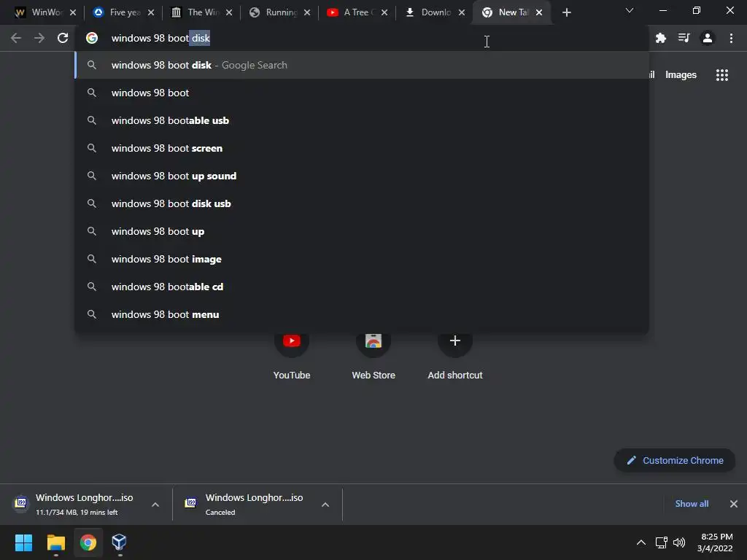The width and height of the screenshot is (747, 560).
Task: Open the Extensions puzzle icon
Action: tap(660, 38)
